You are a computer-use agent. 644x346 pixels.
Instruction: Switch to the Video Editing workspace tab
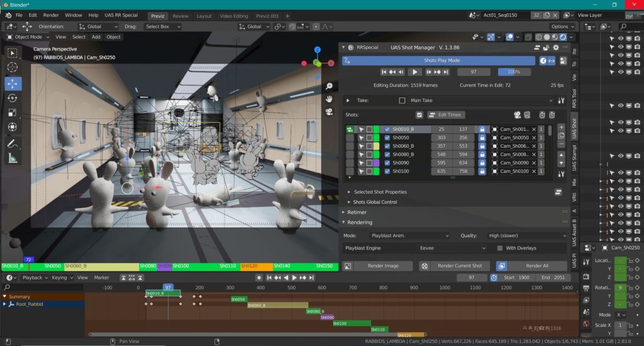pyautogui.click(x=233, y=16)
